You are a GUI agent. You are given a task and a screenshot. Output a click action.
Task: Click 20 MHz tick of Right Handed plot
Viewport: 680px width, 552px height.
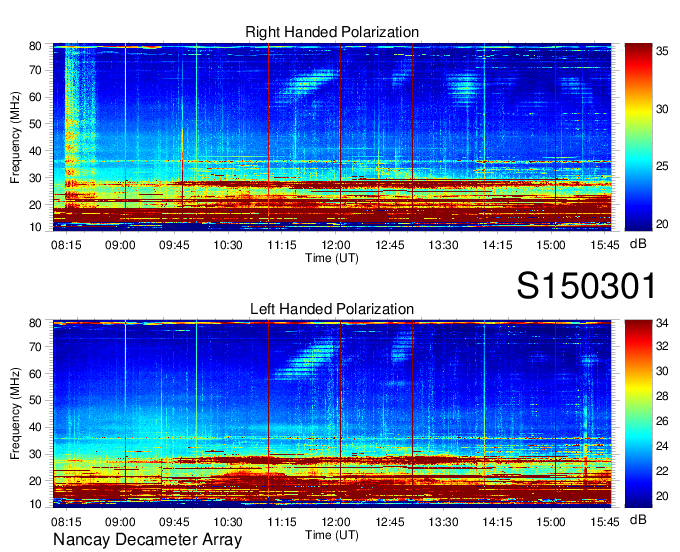click(36, 205)
